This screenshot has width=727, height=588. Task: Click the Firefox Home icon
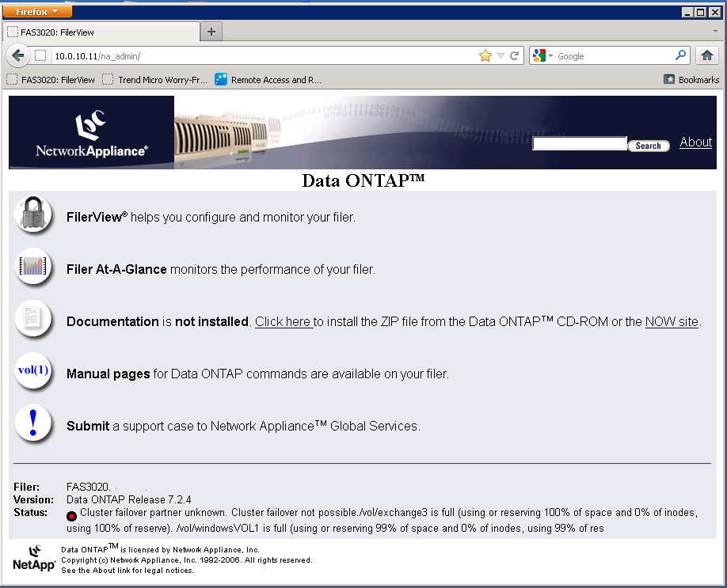(x=707, y=55)
